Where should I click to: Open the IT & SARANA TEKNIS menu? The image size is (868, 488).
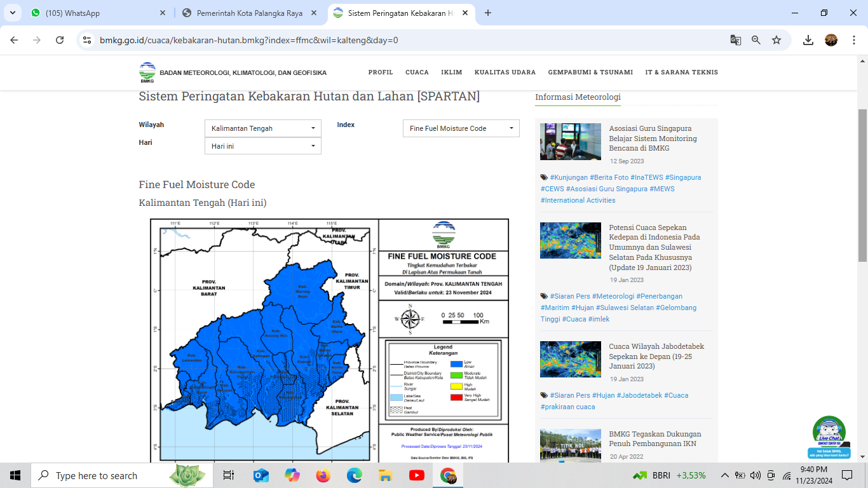(x=681, y=72)
